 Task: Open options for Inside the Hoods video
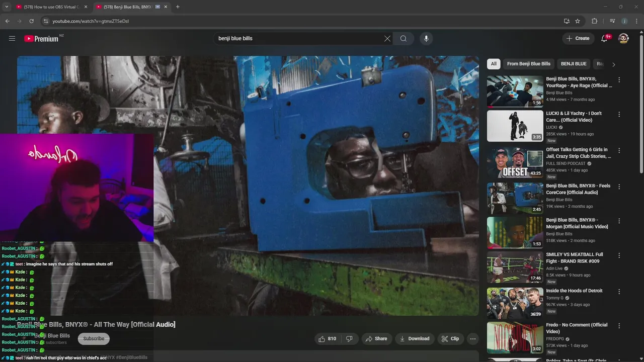[x=619, y=292]
